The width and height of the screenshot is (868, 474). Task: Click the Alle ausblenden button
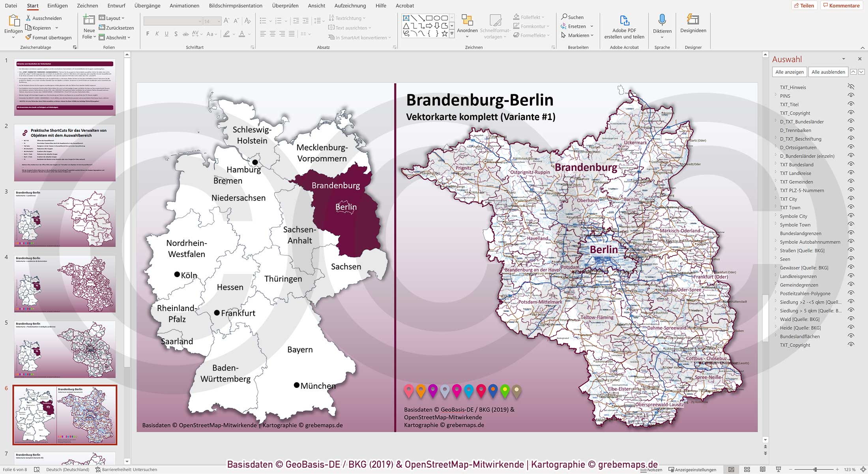(x=828, y=72)
